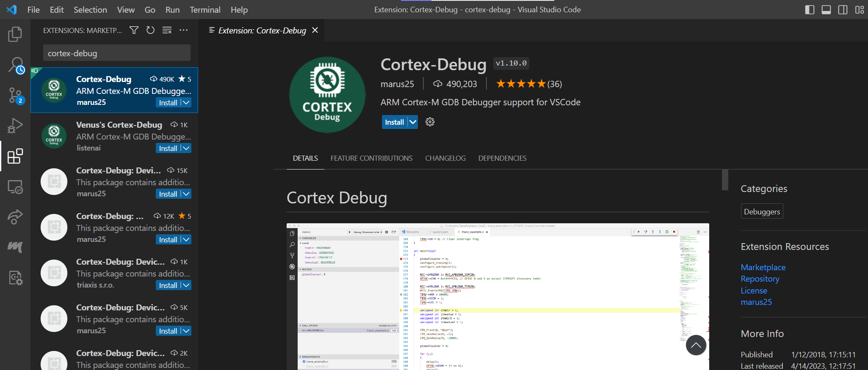
Task: Open the Live Share icon in activity bar
Action: coord(15,217)
